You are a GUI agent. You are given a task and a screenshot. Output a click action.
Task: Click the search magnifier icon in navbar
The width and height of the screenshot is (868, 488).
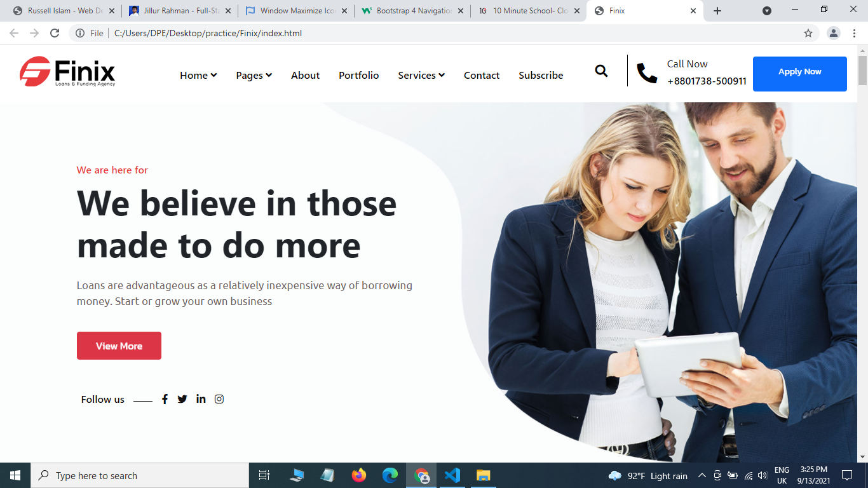coord(601,71)
